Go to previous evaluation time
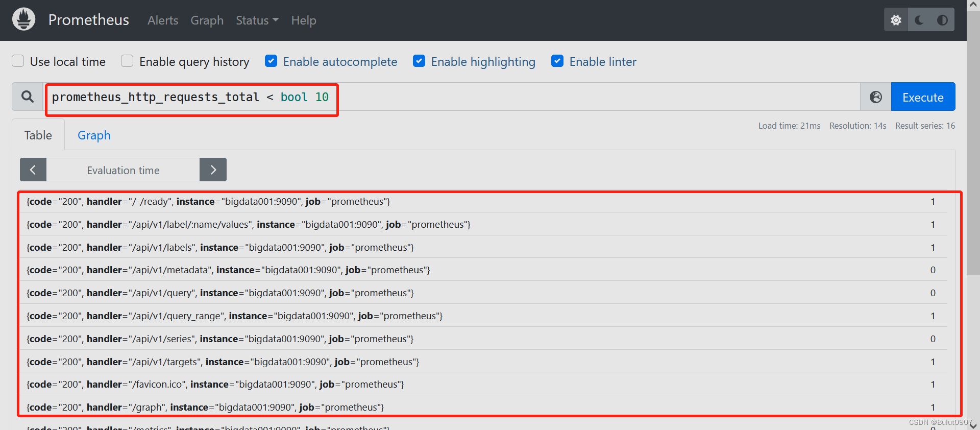980x430 pixels. (33, 170)
